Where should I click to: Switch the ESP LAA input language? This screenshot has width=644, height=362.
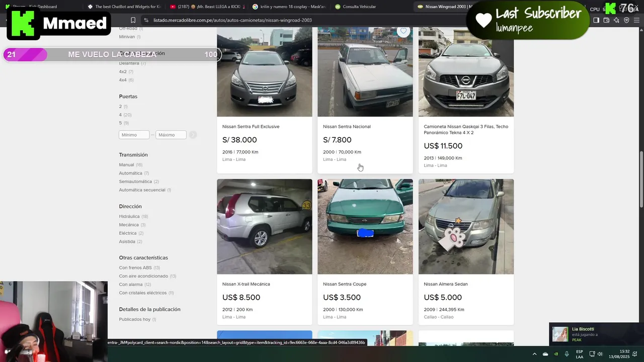(580, 354)
